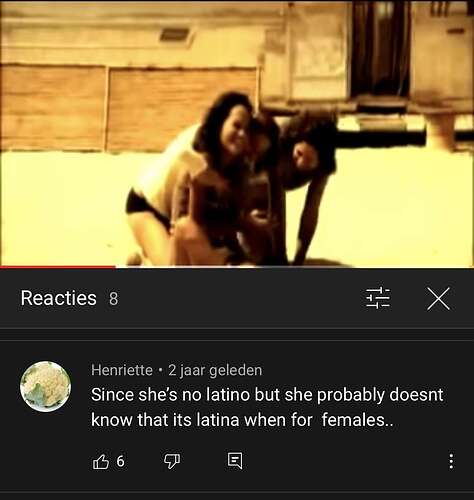The image size is (474, 500).
Task: Expand the comment text about latino
Action: click(267, 407)
